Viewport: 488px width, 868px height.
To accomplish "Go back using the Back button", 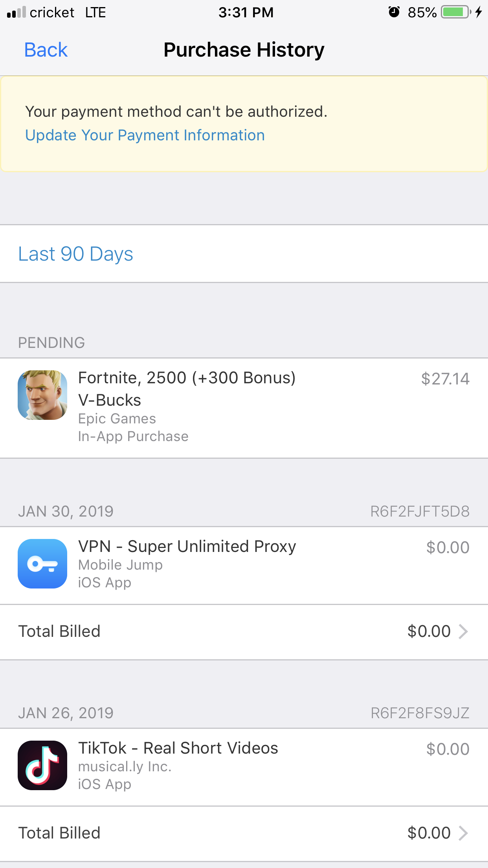I will point(46,50).
